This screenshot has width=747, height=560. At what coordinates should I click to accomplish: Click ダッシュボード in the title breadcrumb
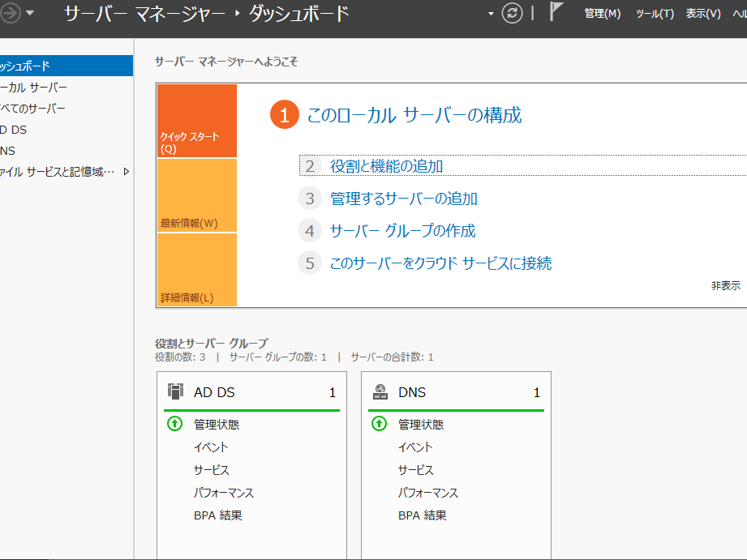coord(299,14)
